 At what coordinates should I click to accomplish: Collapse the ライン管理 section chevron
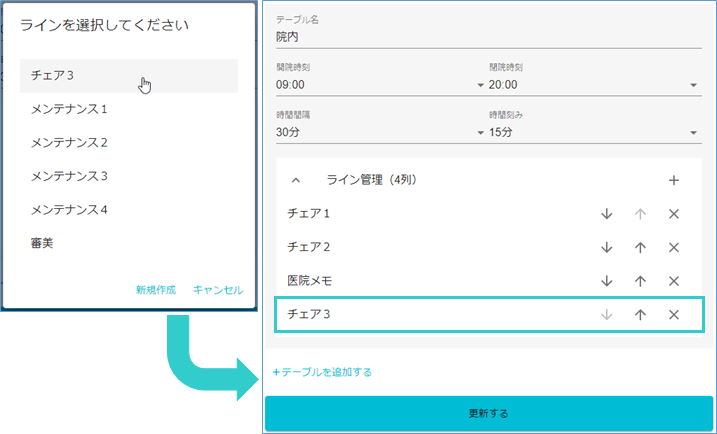296,181
